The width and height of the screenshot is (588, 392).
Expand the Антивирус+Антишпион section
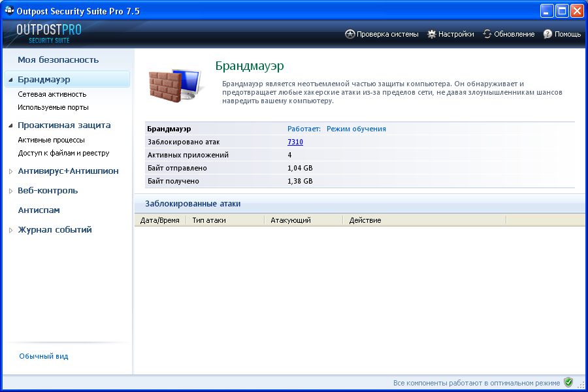(x=11, y=171)
